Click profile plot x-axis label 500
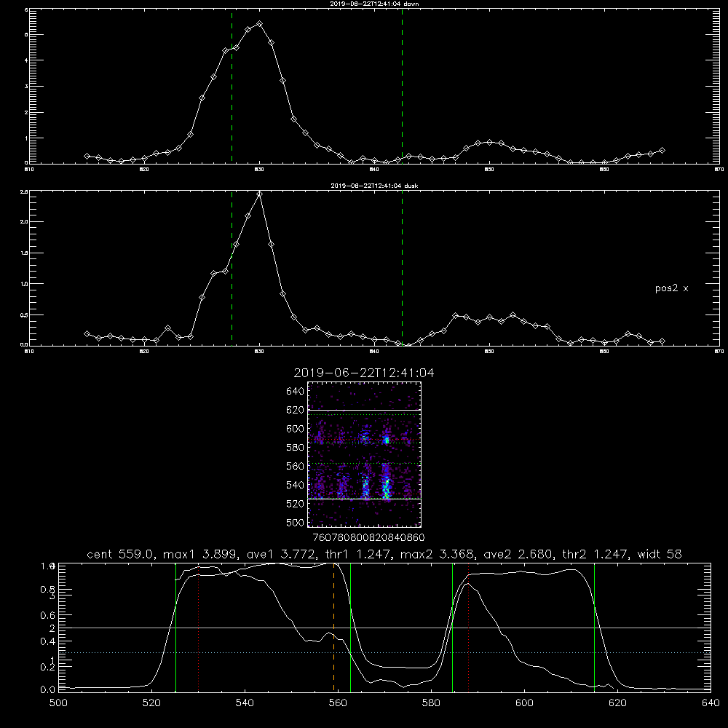This screenshot has height=728, width=728. click(x=58, y=703)
